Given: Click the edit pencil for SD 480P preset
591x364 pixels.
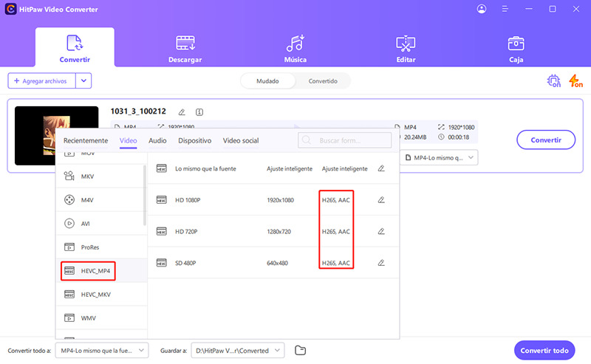Looking at the screenshot, I should (x=381, y=262).
